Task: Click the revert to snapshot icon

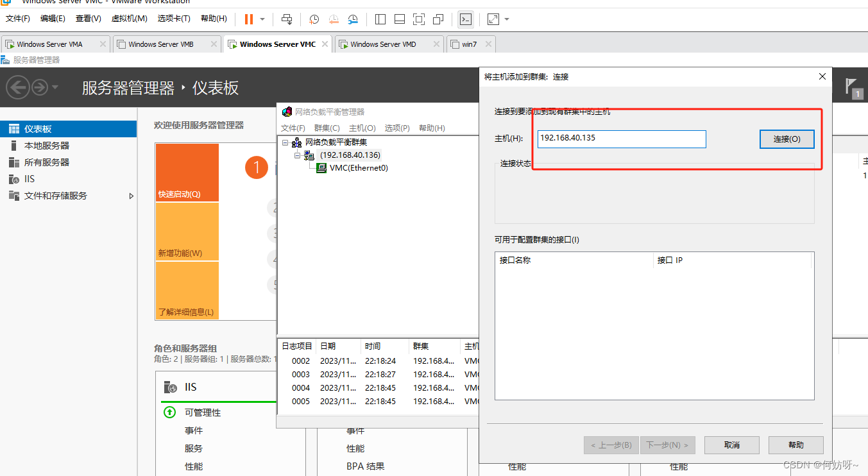Action: 334,19
